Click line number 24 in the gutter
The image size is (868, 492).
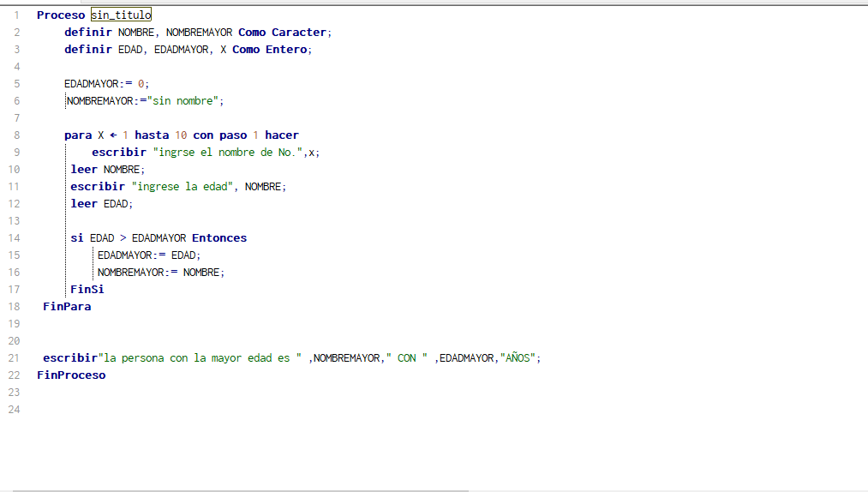pyautogui.click(x=14, y=410)
